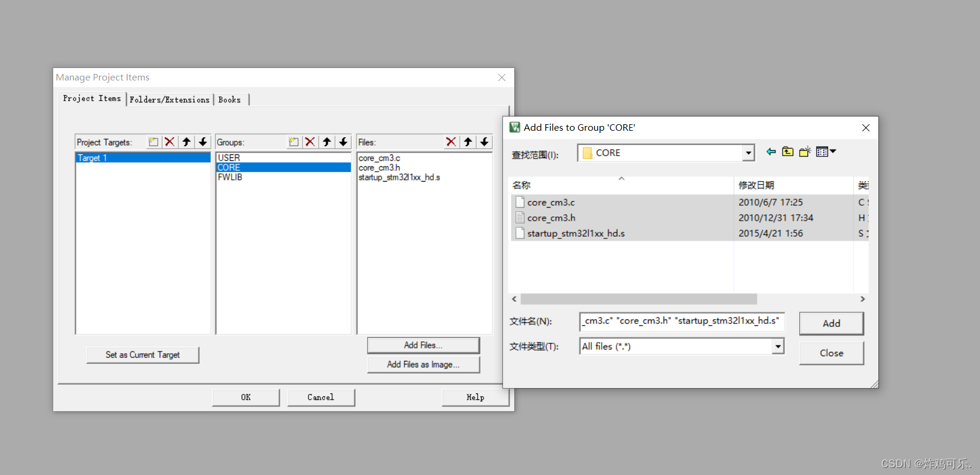Select Target 1 in Project Targets
980x475 pixels.
143,158
